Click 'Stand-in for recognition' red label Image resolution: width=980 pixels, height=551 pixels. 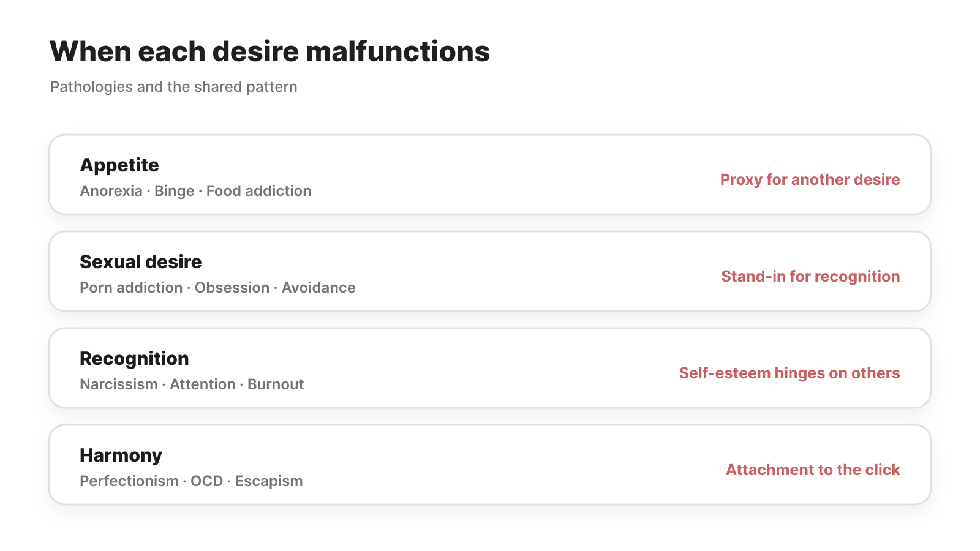pyautogui.click(x=810, y=276)
